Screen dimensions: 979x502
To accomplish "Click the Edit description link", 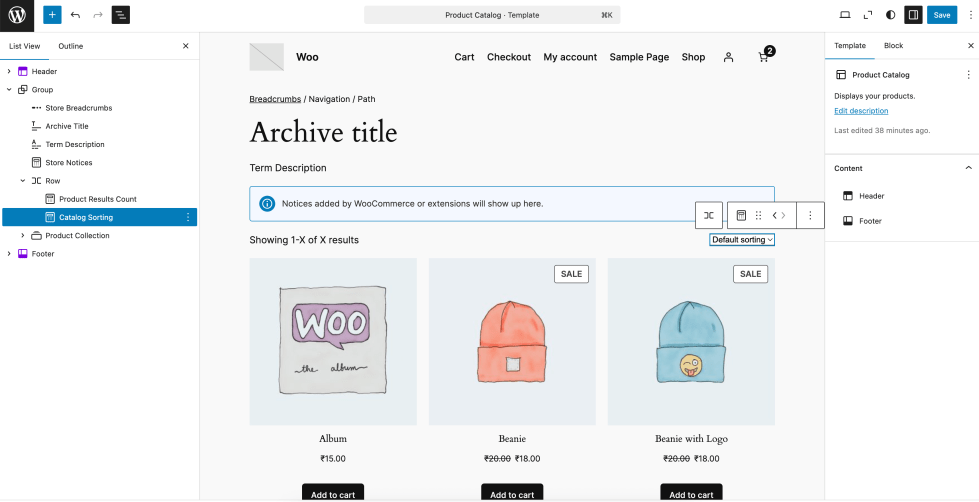I will (861, 111).
